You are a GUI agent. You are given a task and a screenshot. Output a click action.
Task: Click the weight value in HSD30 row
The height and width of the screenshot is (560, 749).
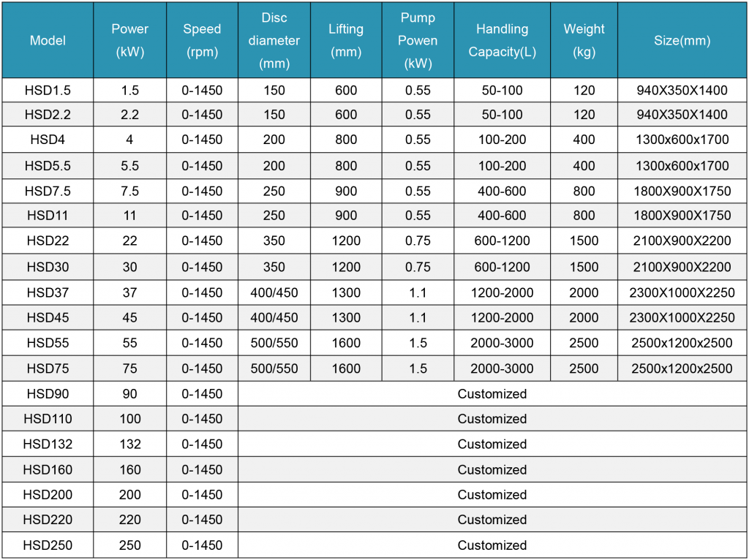[584, 267]
